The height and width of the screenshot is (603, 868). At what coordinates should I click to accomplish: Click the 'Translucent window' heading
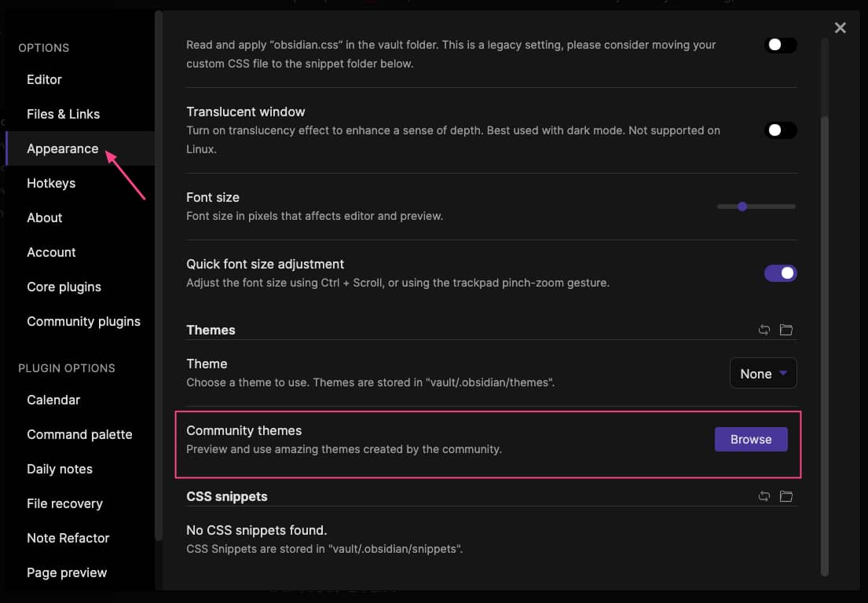(x=246, y=111)
